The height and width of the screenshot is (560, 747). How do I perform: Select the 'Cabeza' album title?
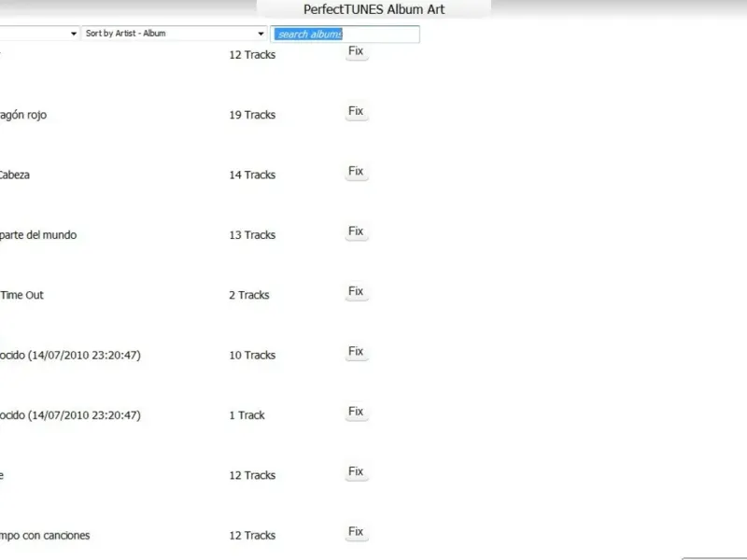coord(15,175)
